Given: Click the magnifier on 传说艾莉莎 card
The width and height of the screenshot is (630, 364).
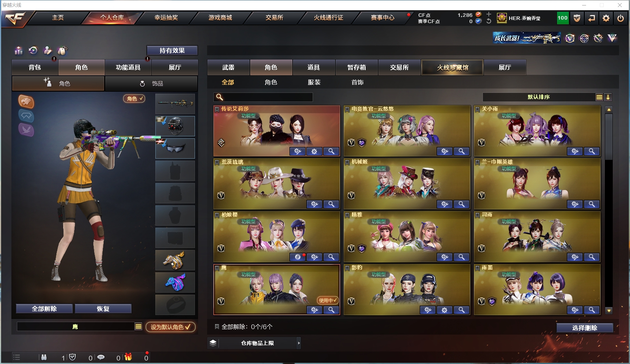Looking at the screenshot, I should [331, 151].
